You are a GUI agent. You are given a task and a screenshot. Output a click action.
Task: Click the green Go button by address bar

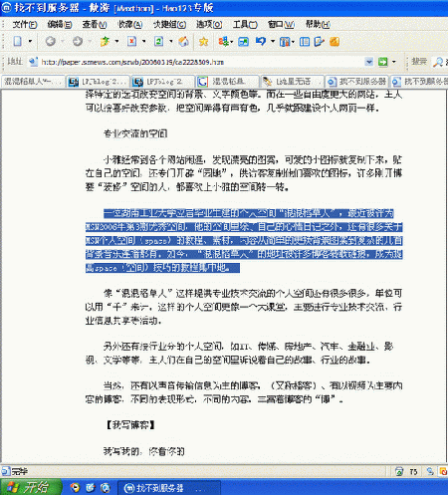(383, 62)
